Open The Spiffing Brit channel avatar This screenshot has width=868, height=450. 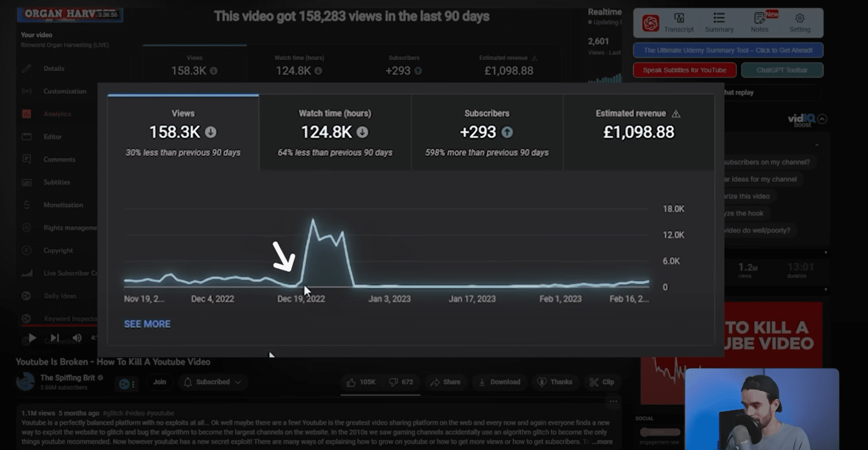25,382
